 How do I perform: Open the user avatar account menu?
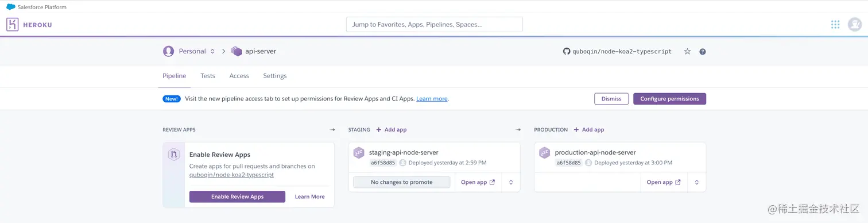pos(855,25)
